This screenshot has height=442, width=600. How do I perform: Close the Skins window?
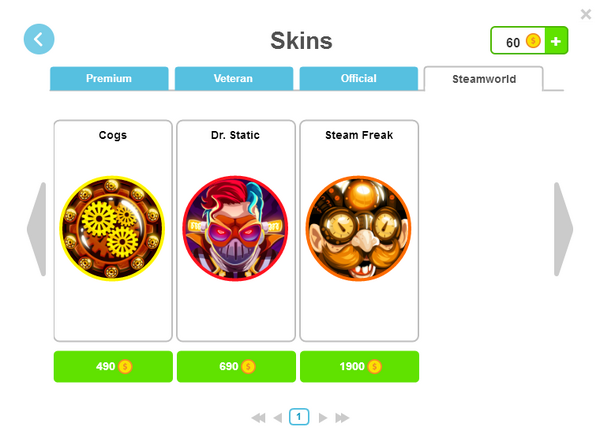586,14
